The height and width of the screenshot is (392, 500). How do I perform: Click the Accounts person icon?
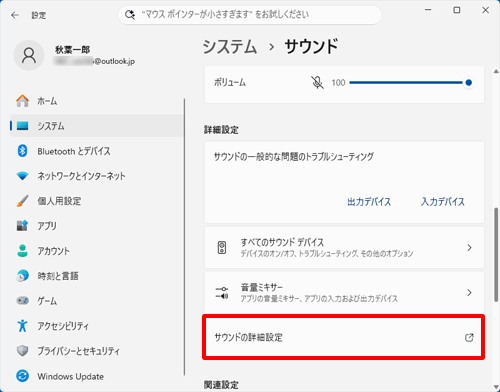(23, 251)
